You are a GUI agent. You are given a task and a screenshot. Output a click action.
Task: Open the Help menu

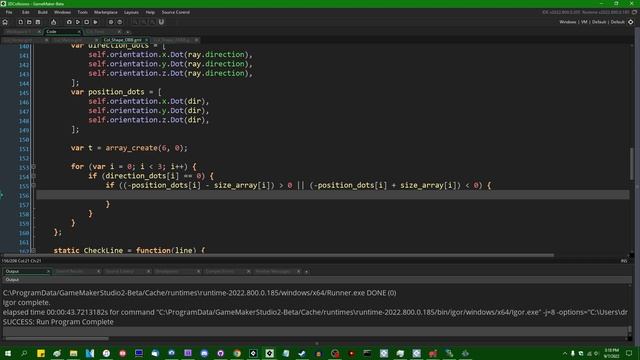150,12
